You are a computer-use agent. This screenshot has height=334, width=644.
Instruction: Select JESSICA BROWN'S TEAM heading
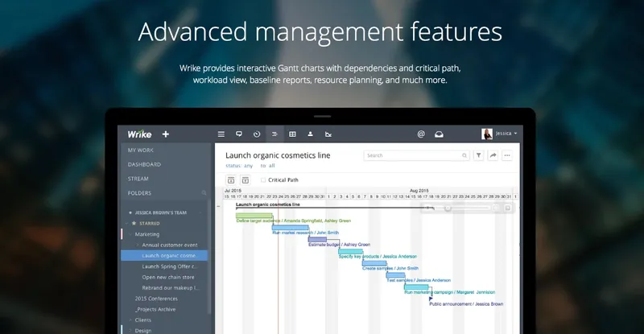(160, 212)
